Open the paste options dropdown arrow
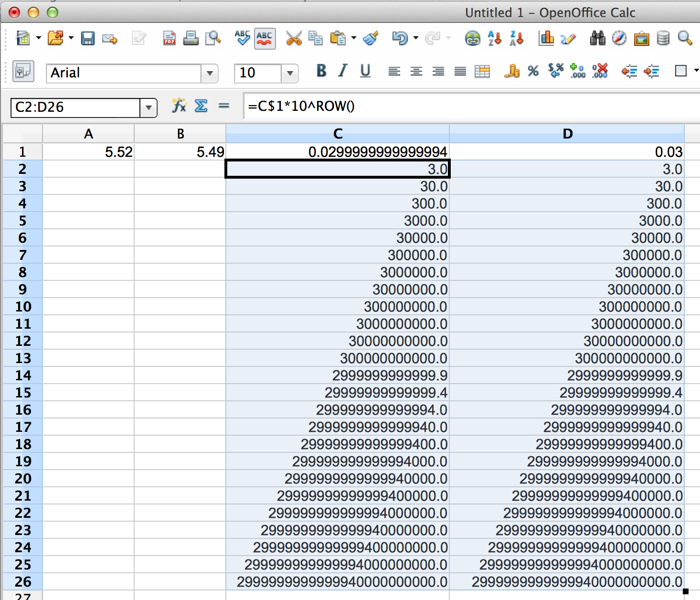The width and height of the screenshot is (700, 600). click(x=353, y=38)
